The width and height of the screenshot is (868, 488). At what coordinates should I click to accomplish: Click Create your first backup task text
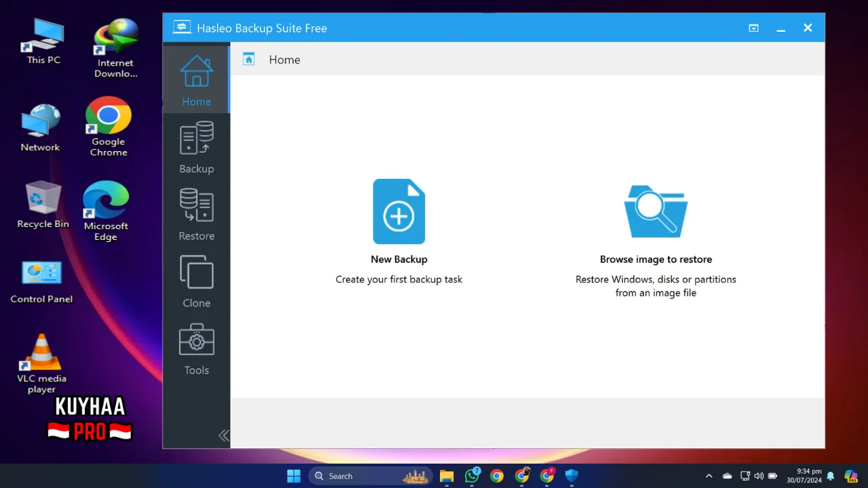(x=399, y=279)
